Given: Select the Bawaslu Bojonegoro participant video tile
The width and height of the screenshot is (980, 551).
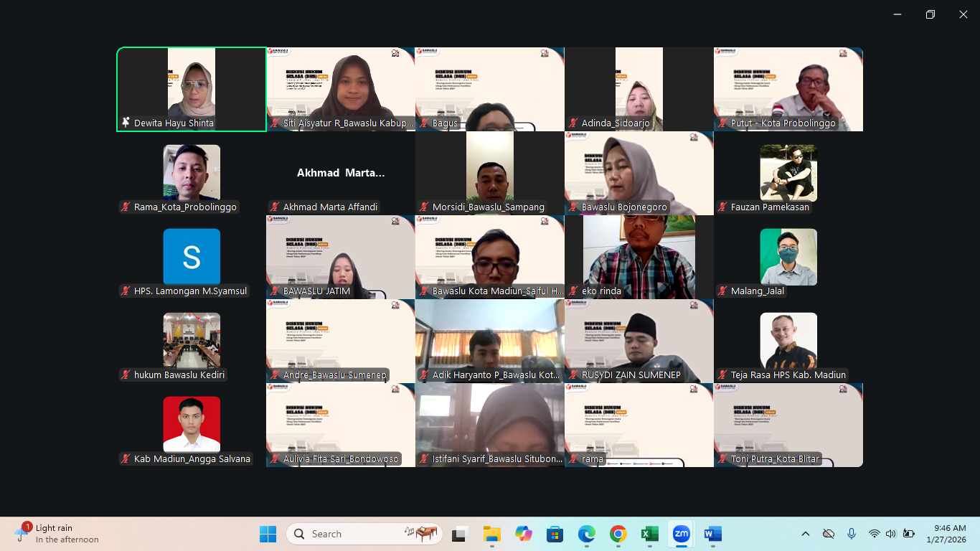Looking at the screenshot, I should [x=639, y=173].
